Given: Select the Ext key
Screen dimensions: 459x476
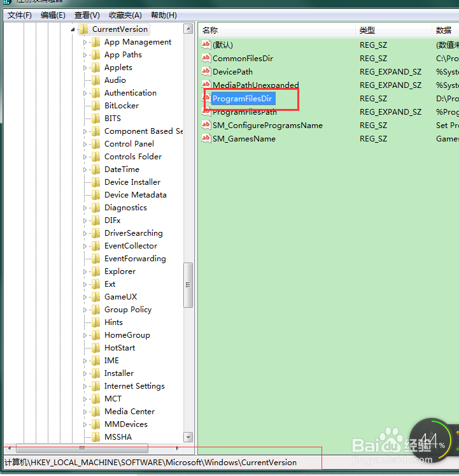Looking at the screenshot, I should (x=110, y=284).
